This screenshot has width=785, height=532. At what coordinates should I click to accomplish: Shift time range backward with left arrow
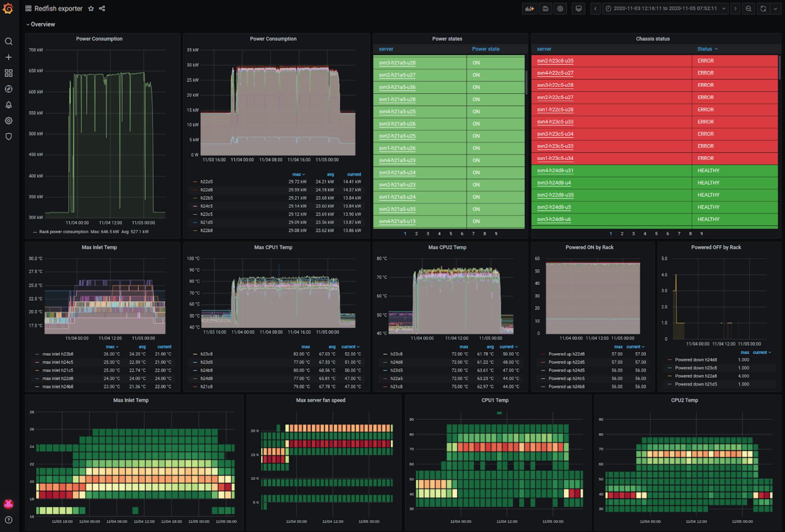[x=595, y=8]
